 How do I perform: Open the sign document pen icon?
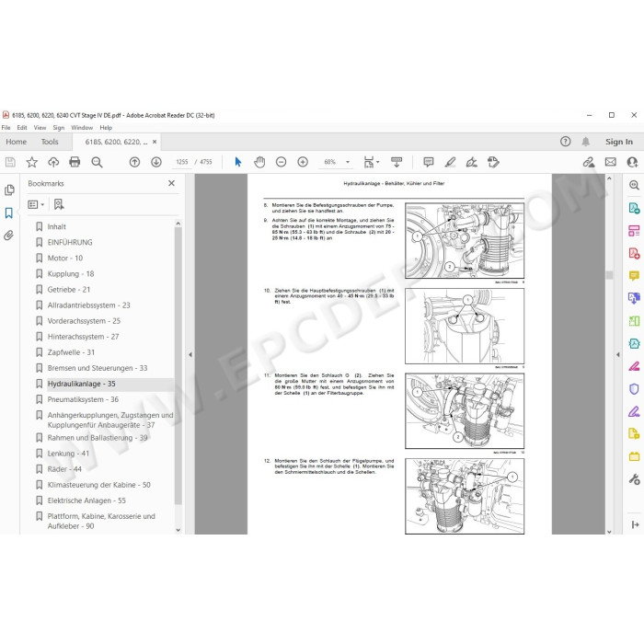pyautogui.click(x=471, y=162)
